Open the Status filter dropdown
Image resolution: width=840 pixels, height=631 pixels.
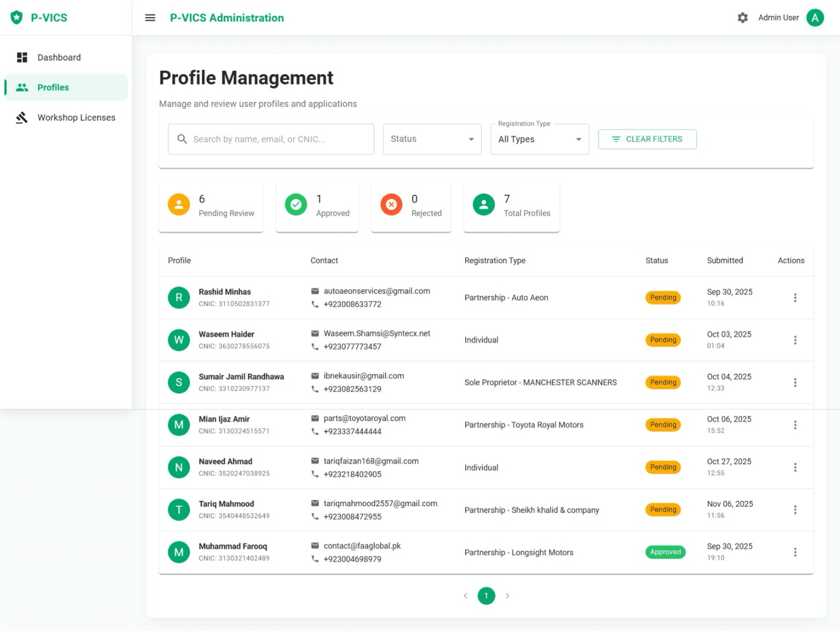tap(432, 139)
